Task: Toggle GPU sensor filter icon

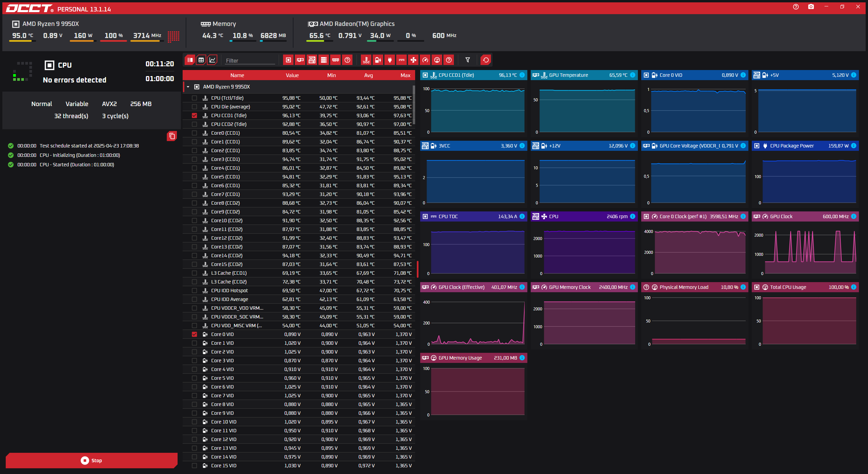Action: click(x=300, y=60)
